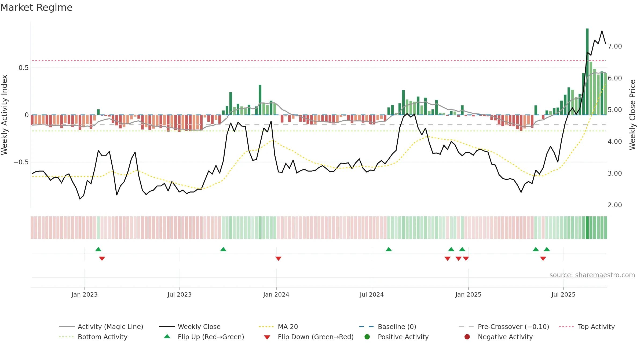
Task: Click the Jan 2023 x-axis label
Action: tap(85, 294)
